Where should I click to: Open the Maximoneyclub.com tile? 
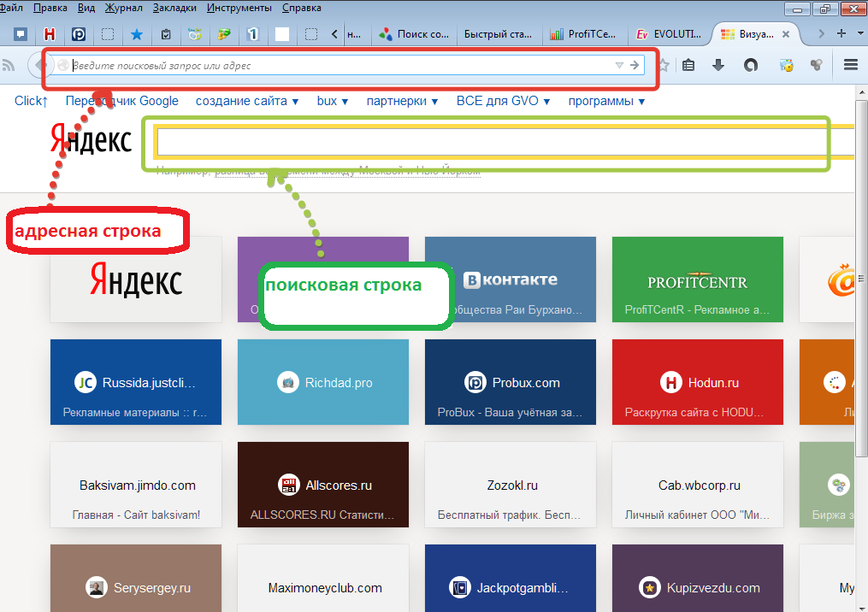click(x=323, y=579)
